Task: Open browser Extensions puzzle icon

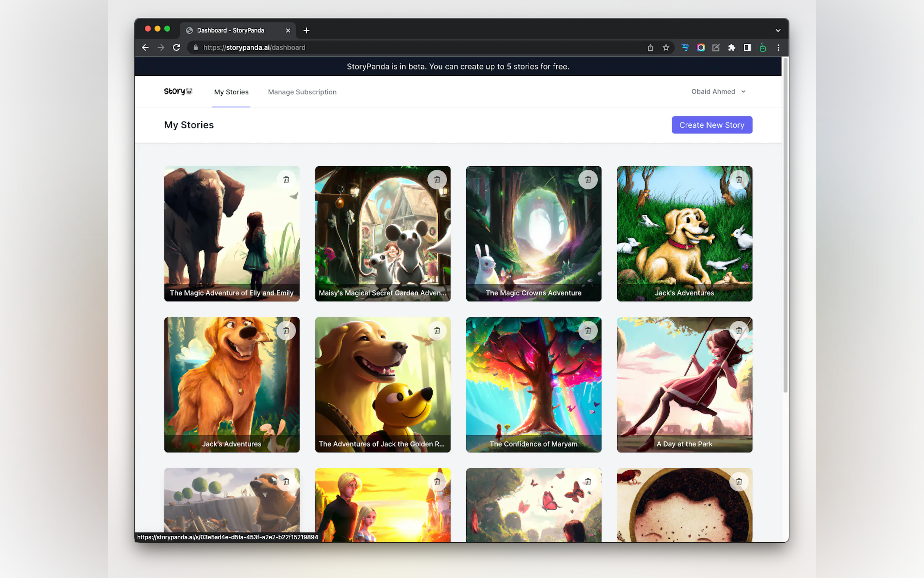Action: click(732, 48)
